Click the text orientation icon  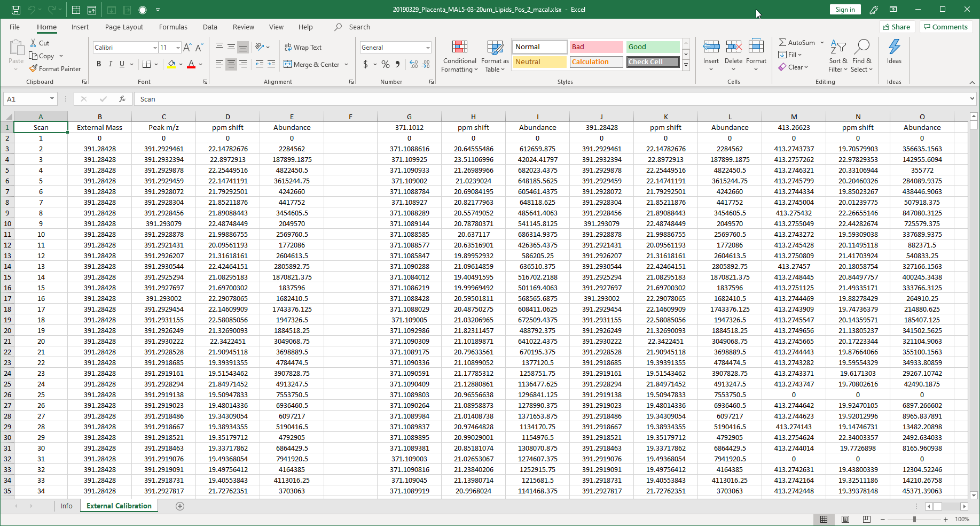260,47
